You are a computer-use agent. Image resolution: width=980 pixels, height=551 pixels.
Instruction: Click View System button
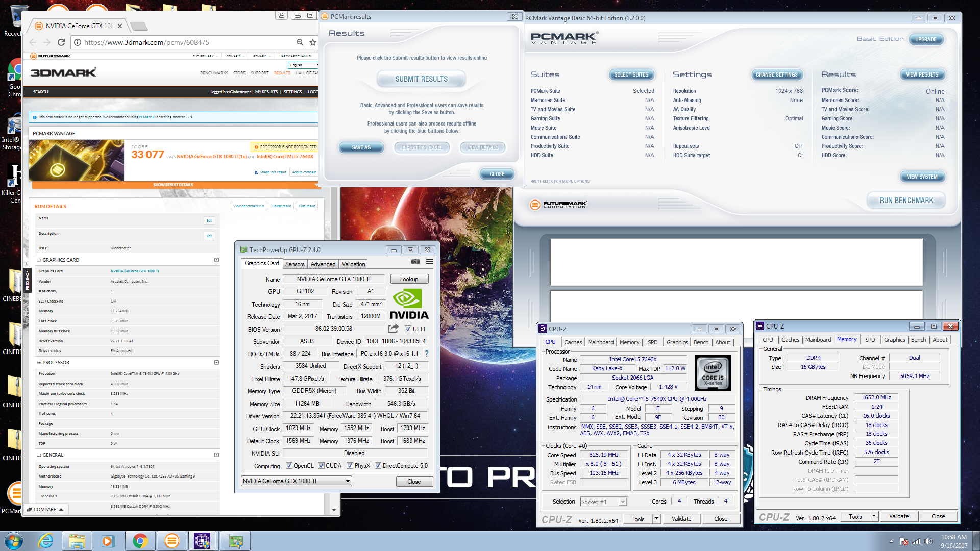[x=922, y=177]
